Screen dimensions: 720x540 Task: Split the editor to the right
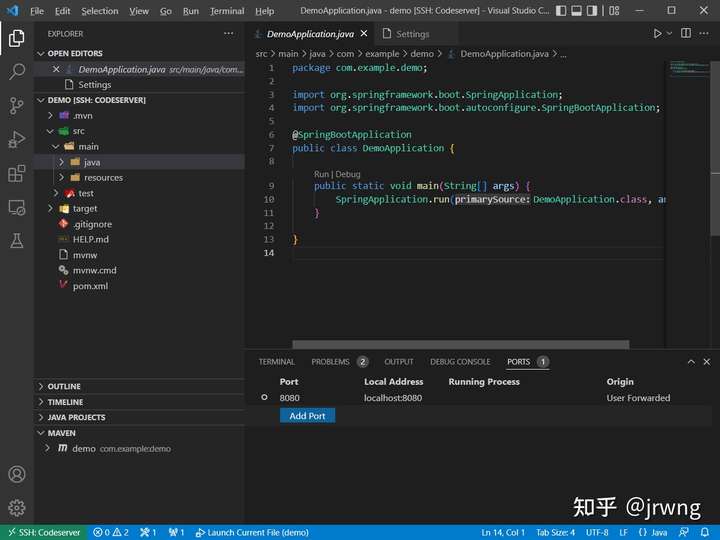click(x=686, y=33)
